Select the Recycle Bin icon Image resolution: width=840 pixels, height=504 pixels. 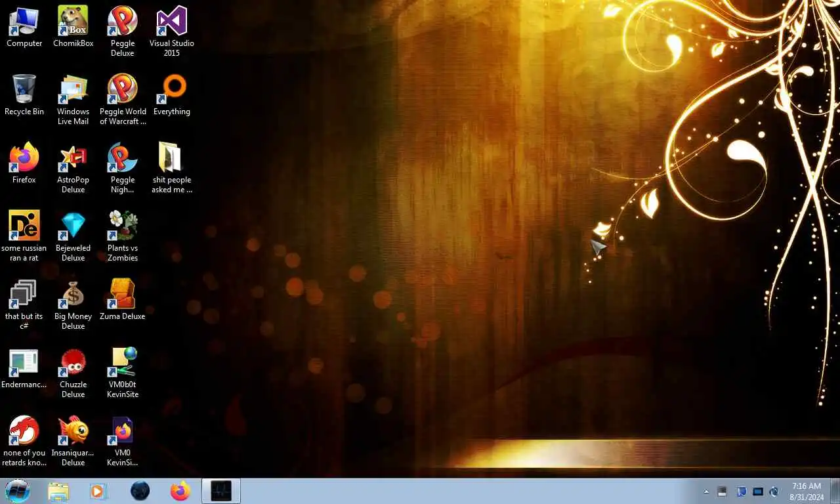click(24, 95)
